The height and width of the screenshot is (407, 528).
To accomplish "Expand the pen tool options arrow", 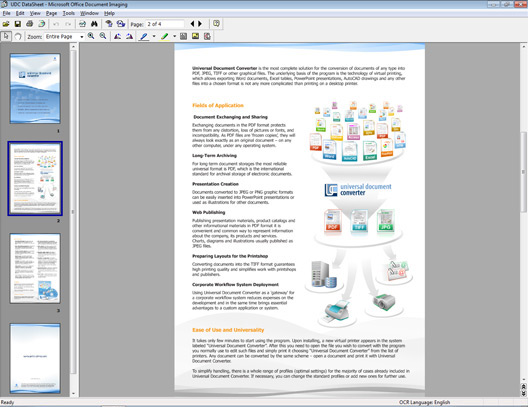I will point(154,36).
